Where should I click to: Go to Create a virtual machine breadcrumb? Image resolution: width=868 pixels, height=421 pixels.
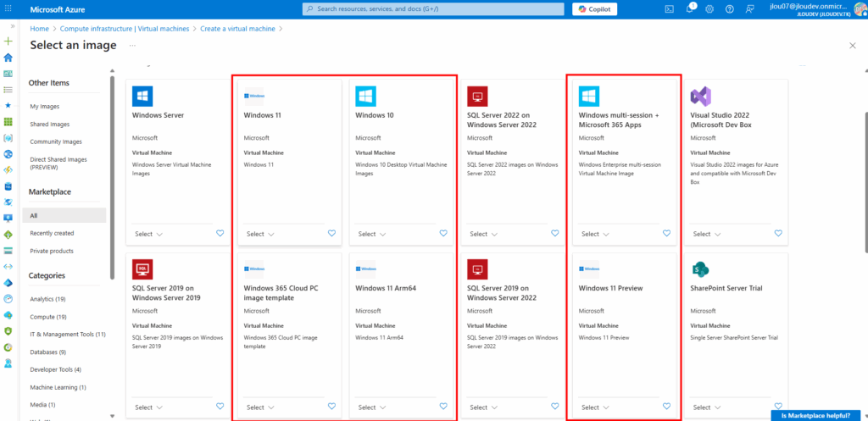pyautogui.click(x=240, y=29)
